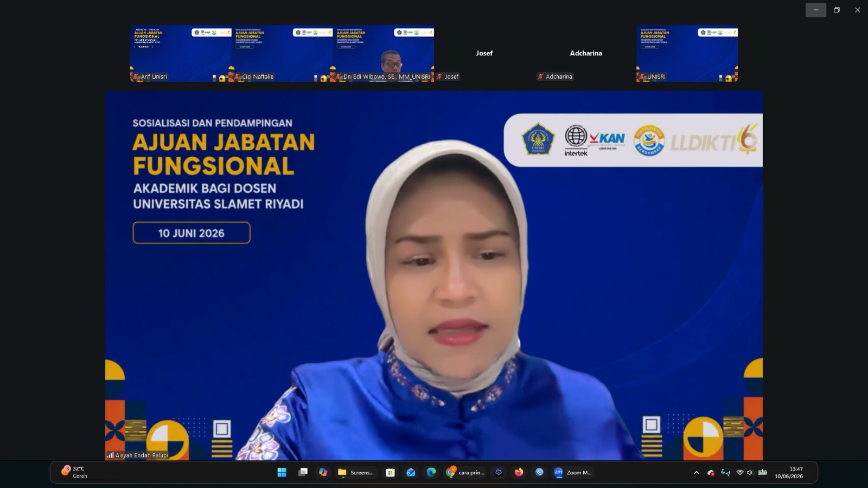Viewport: 868px width, 488px height.
Task: Select Cici Naftalie participant thumbnail
Action: pos(282,53)
